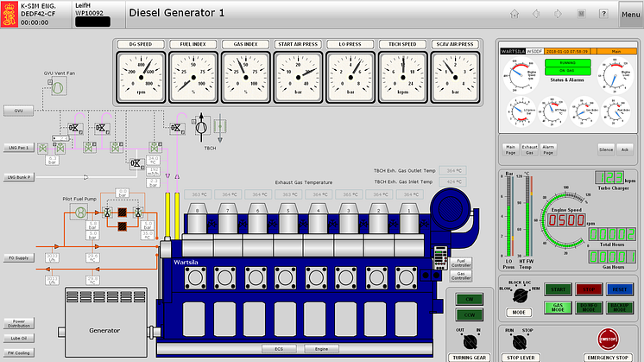This screenshot has height=362, width=644.
Task: Turn the turning gear OUT/IN selector knob
Action: (x=470, y=341)
